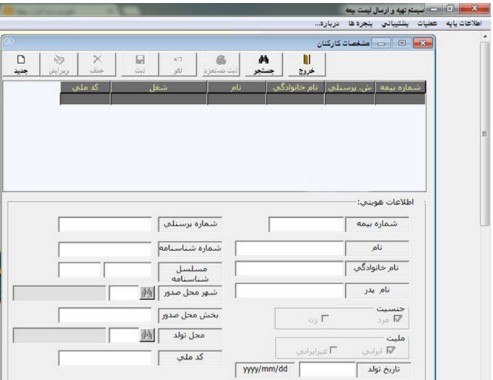Viewport: 493px width, 380px height.
Task: Click the نام خانوادگی input field
Action: click(x=289, y=268)
